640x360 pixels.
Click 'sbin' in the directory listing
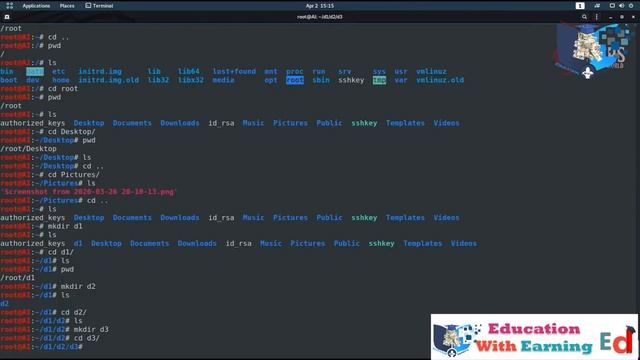[321, 80]
